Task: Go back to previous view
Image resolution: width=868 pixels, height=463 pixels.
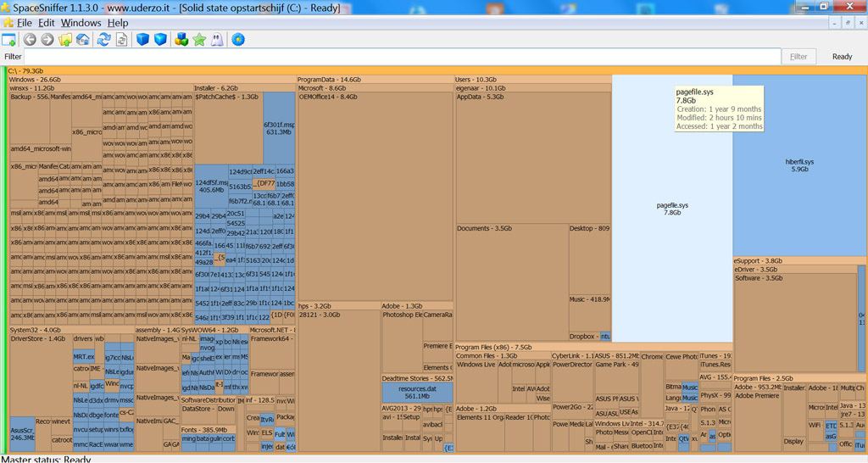Action: (x=30, y=40)
